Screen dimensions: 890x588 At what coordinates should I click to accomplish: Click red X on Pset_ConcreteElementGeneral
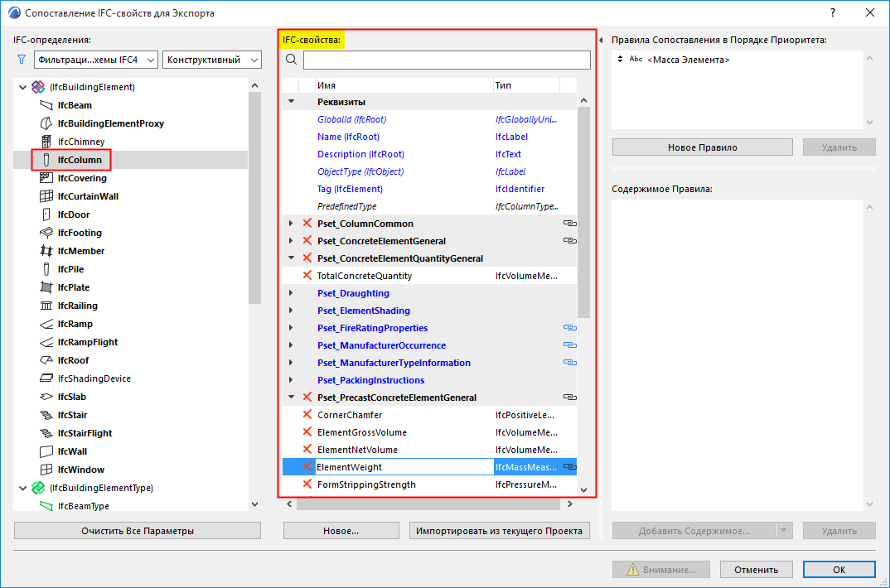point(307,240)
